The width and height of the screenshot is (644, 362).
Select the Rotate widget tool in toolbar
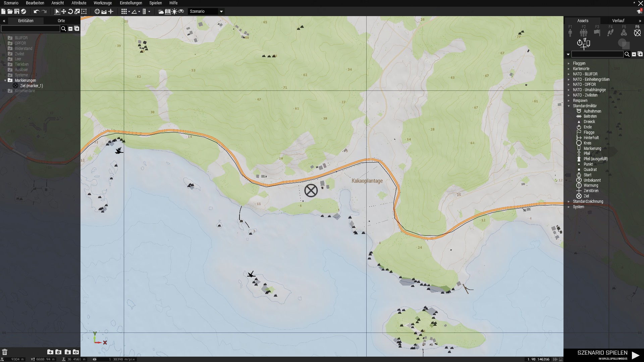[70, 11]
